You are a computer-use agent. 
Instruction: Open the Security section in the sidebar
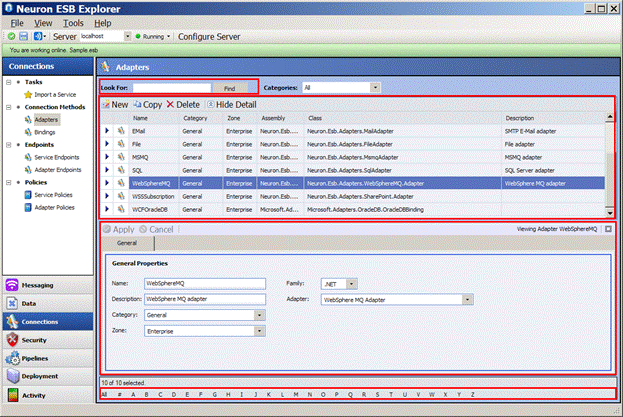[48, 340]
